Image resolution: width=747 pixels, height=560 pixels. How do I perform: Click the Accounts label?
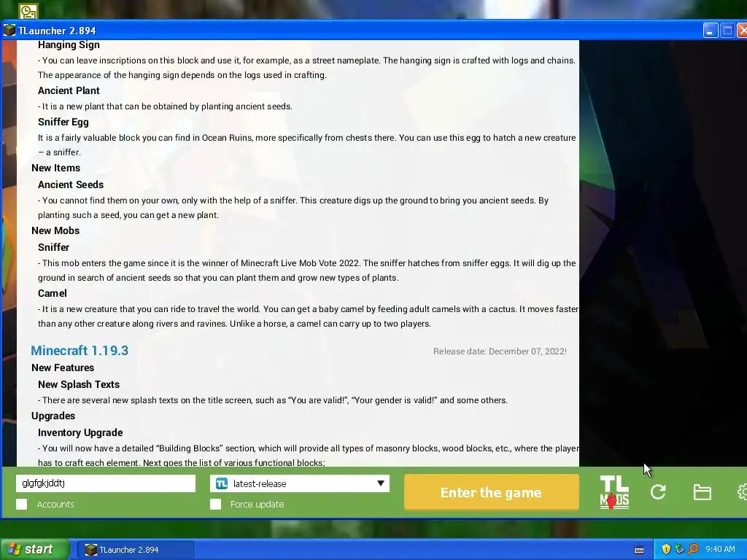click(55, 504)
